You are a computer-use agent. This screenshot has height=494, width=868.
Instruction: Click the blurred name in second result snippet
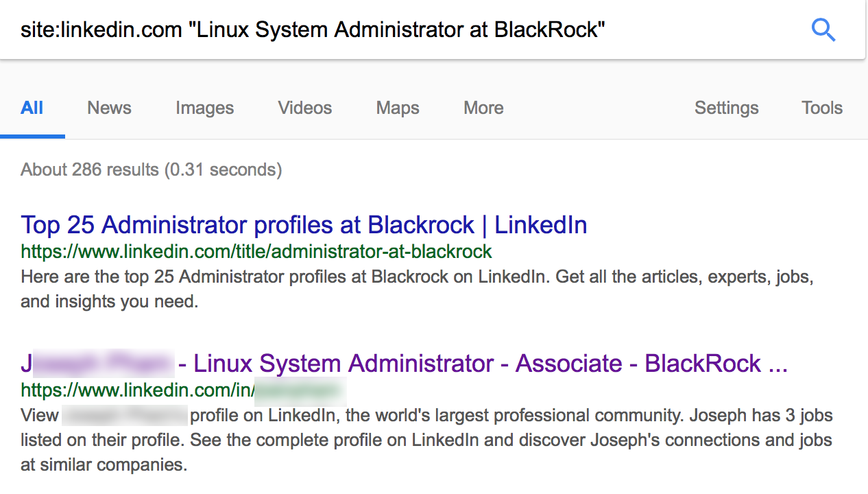[x=124, y=416]
